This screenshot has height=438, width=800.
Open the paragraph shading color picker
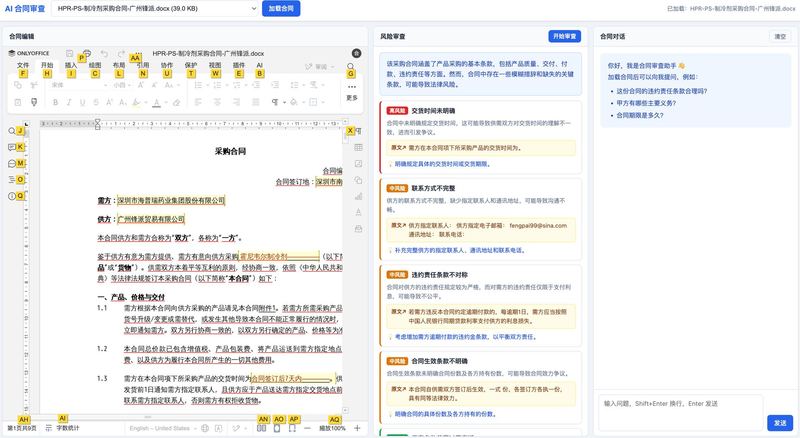click(x=293, y=102)
